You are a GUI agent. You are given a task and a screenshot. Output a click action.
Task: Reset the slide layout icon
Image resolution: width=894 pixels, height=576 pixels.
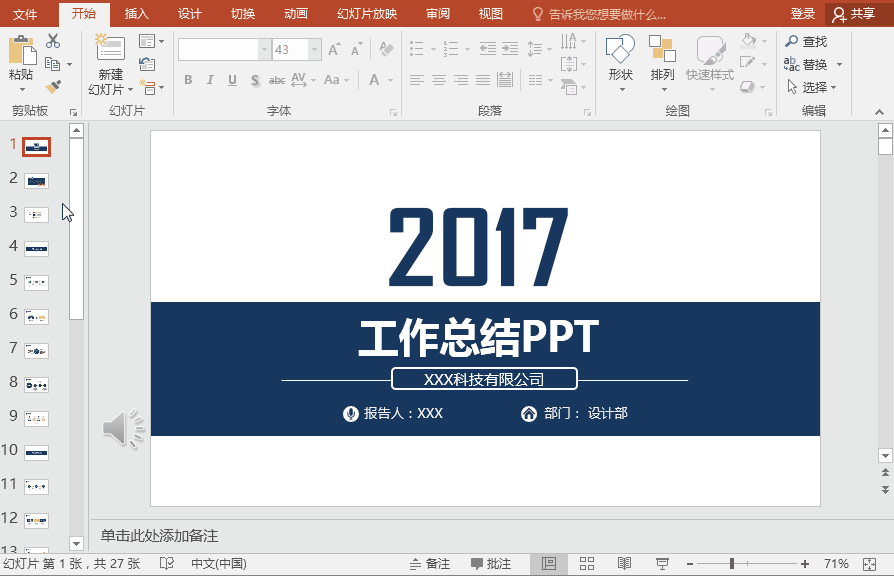pyautogui.click(x=147, y=64)
